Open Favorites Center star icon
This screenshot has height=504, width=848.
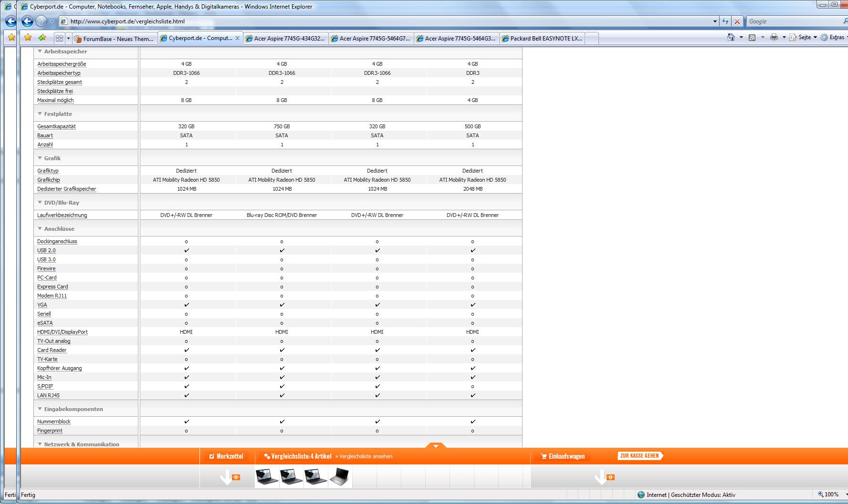pos(28,38)
